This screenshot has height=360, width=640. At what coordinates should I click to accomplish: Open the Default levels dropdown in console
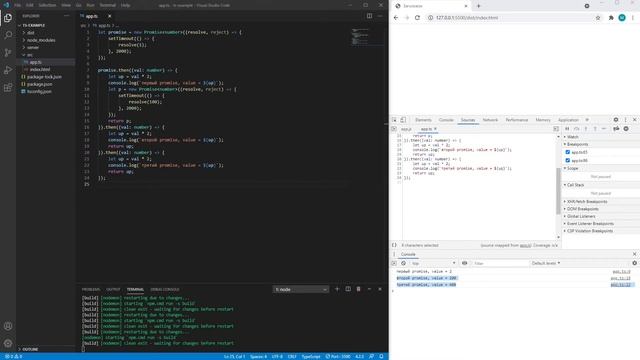(x=546, y=263)
